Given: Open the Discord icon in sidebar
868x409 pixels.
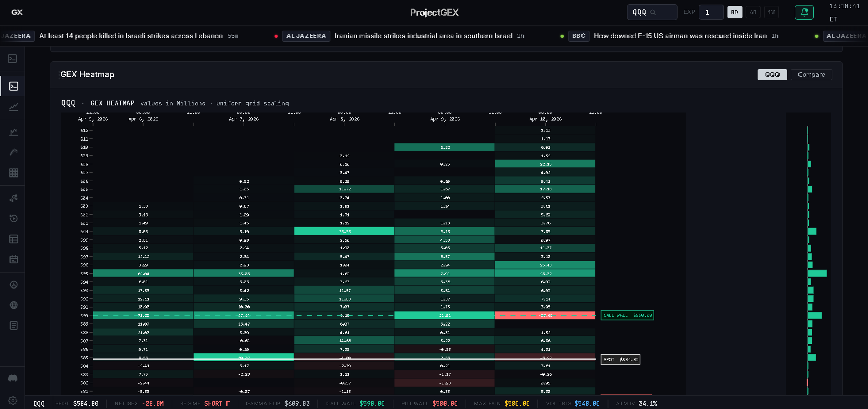Looking at the screenshot, I should (x=13, y=378).
